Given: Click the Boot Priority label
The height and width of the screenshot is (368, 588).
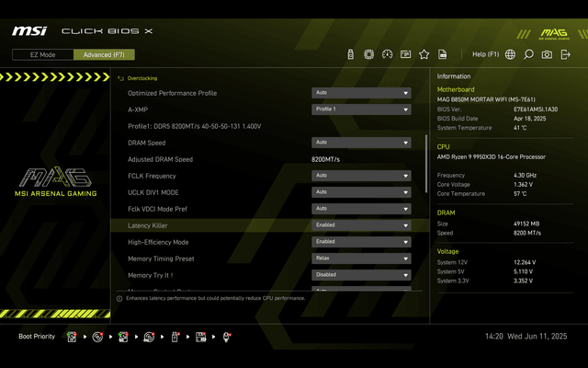Looking at the screenshot, I should point(37,337).
